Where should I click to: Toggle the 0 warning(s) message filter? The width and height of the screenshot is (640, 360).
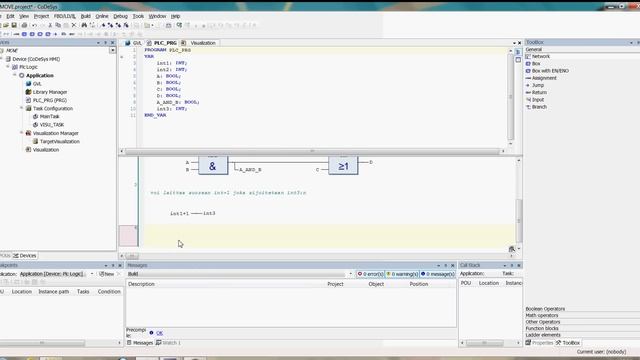tap(402, 274)
